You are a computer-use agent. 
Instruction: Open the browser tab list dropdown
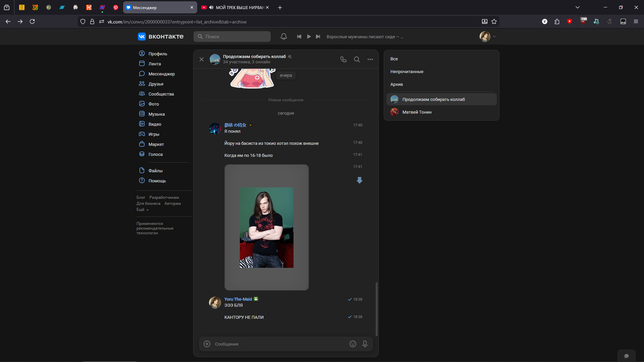(x=578, y=7)
